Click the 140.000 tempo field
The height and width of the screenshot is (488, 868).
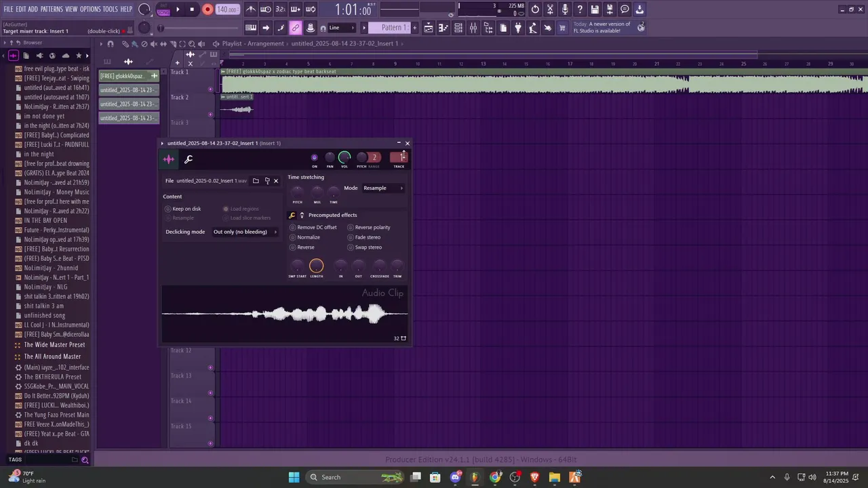[x=226, y=10]
